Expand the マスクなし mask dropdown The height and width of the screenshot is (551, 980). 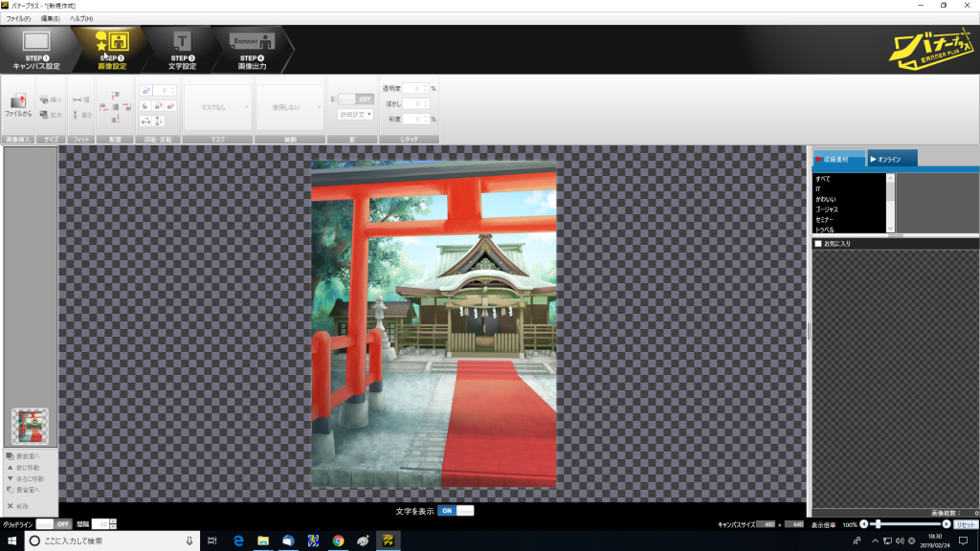[218, 109]
